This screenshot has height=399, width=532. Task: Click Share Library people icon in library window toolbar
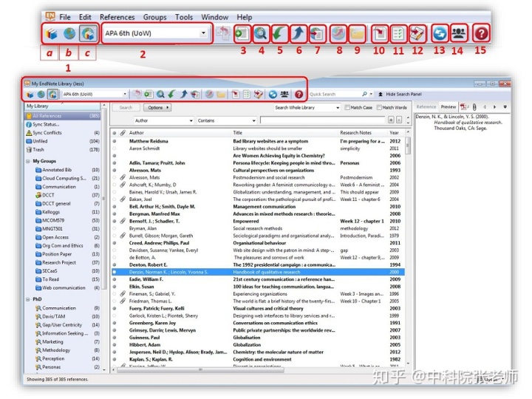pyautogui.click(x=284, y=95)
